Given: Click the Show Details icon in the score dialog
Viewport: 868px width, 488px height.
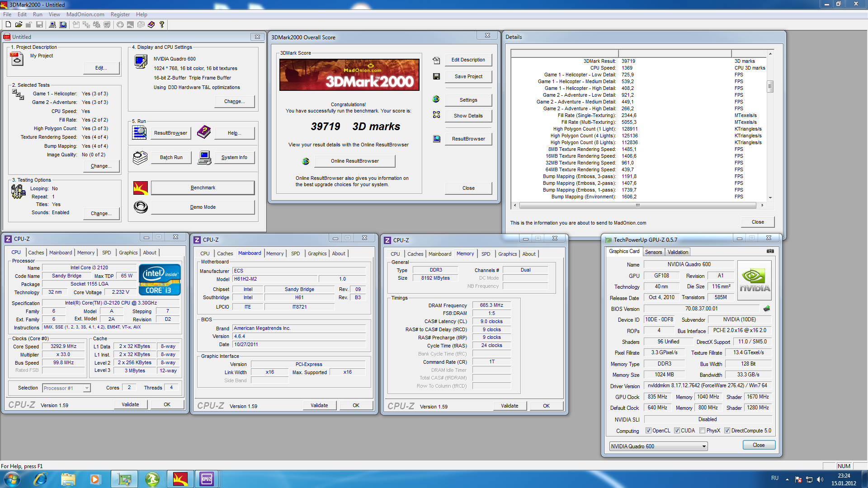Looking at the screenshot, I should click(436, 115).
